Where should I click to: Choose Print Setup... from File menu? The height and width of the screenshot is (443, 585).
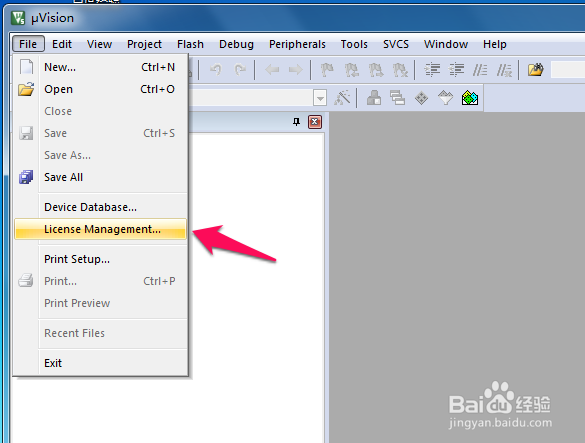(x=100, y=259)
